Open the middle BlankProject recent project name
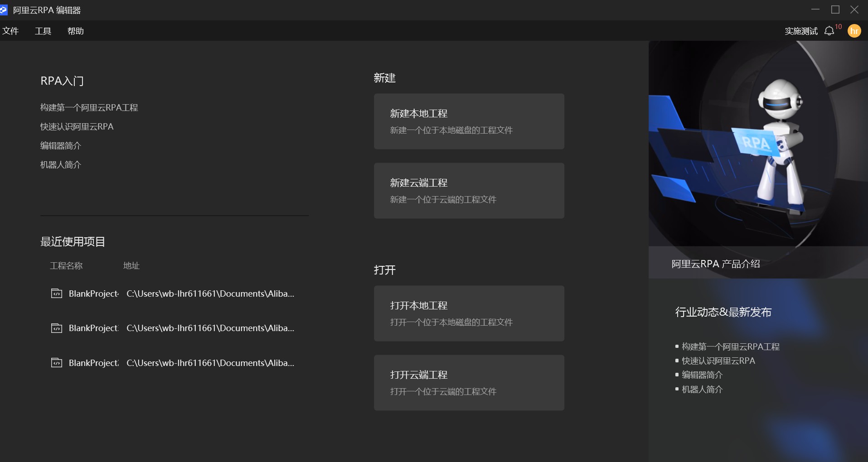The height and width of the screenshot is (462, 868). (94, 328)
